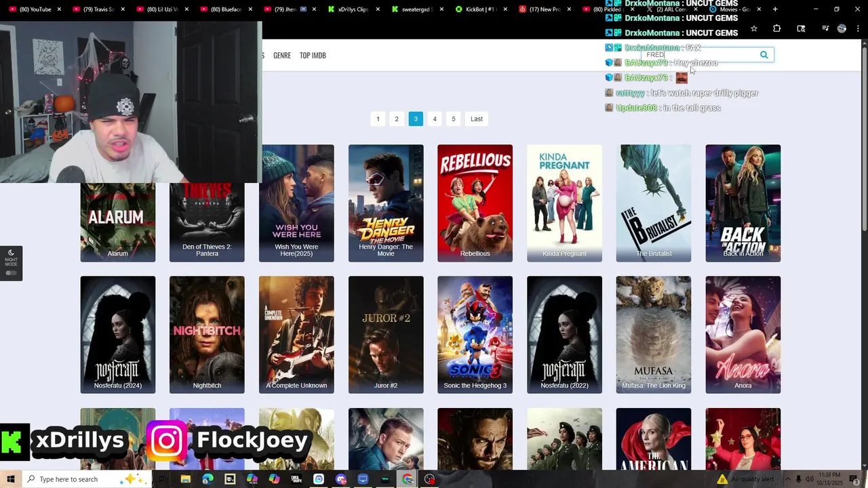This screenshot has width=868, height=488.
Task: Go to pagination page 1
Action: click(x=378, y=119)
